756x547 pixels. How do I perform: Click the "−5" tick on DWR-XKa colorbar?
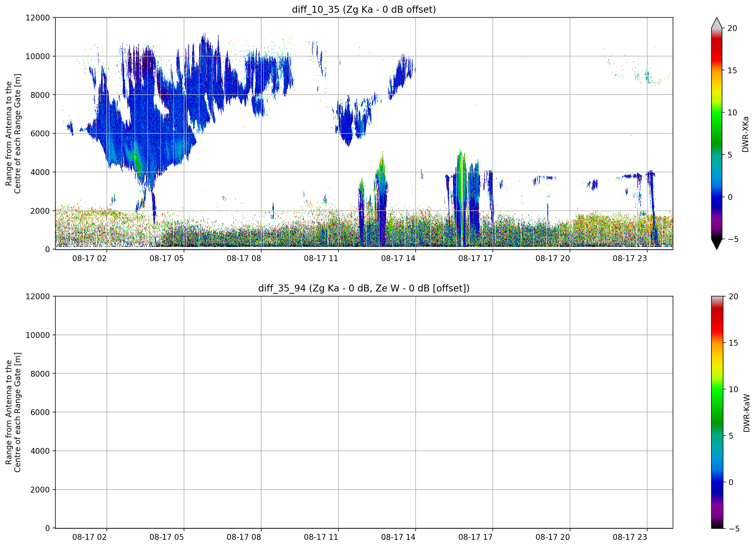tap(733, 239)
